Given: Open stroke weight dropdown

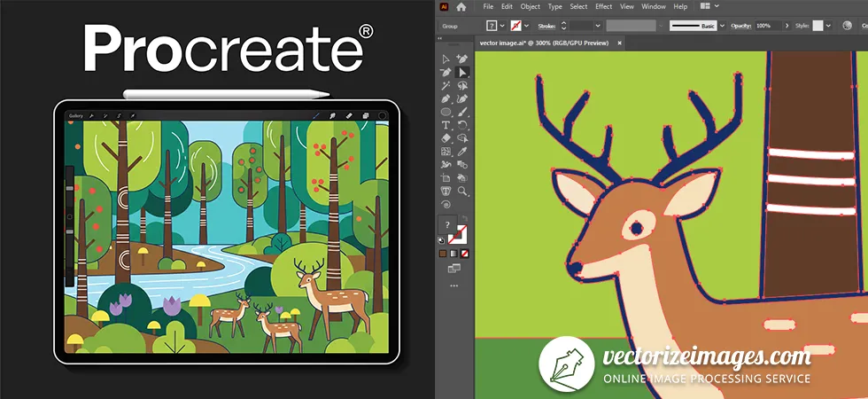Looking at the screenshot, I should pyautogui.click(x=598, y=26).
